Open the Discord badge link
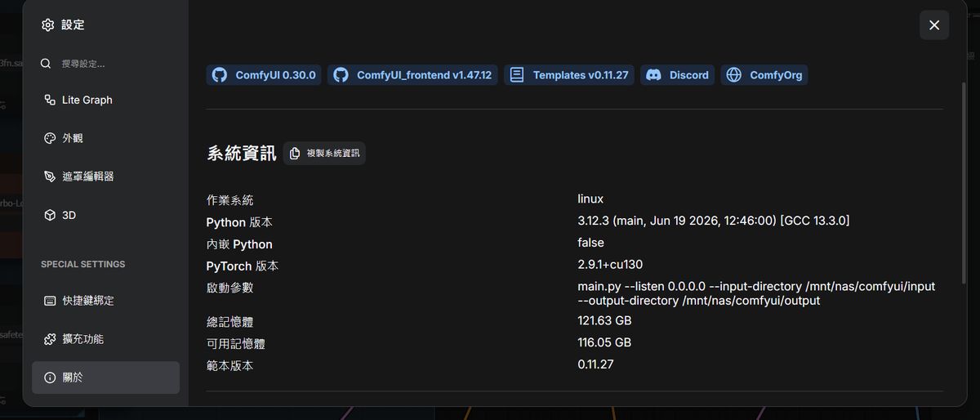Viewport: 980px width, 420px height. point(678,75)
